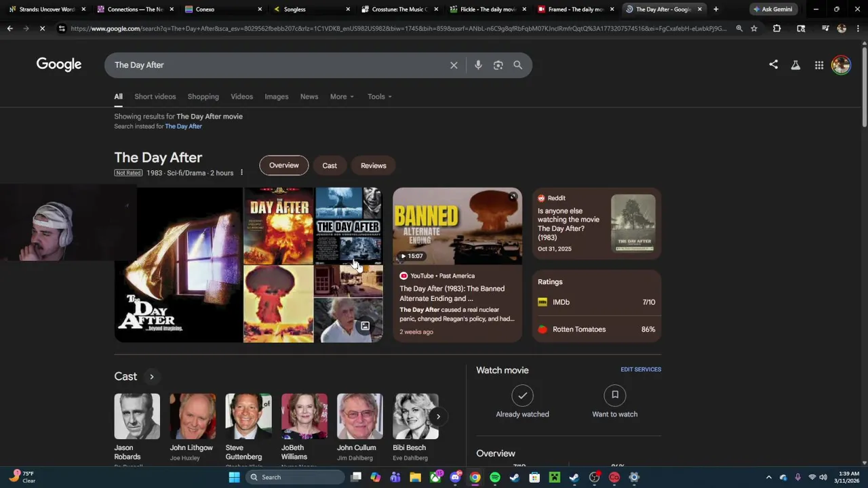This screenshot has width=868, height=488.
Task: Open the Rotten Tomatoes 86% rating
Action: (x=596, y=329)
